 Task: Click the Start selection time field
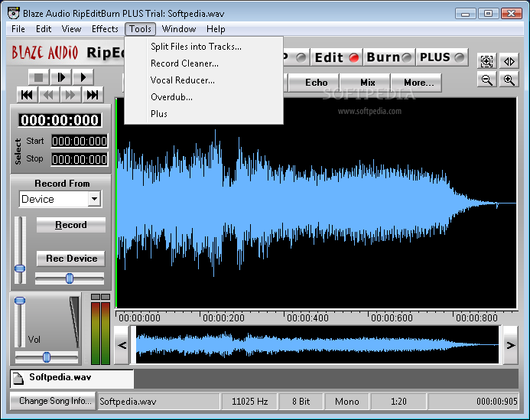pos(80,141)
